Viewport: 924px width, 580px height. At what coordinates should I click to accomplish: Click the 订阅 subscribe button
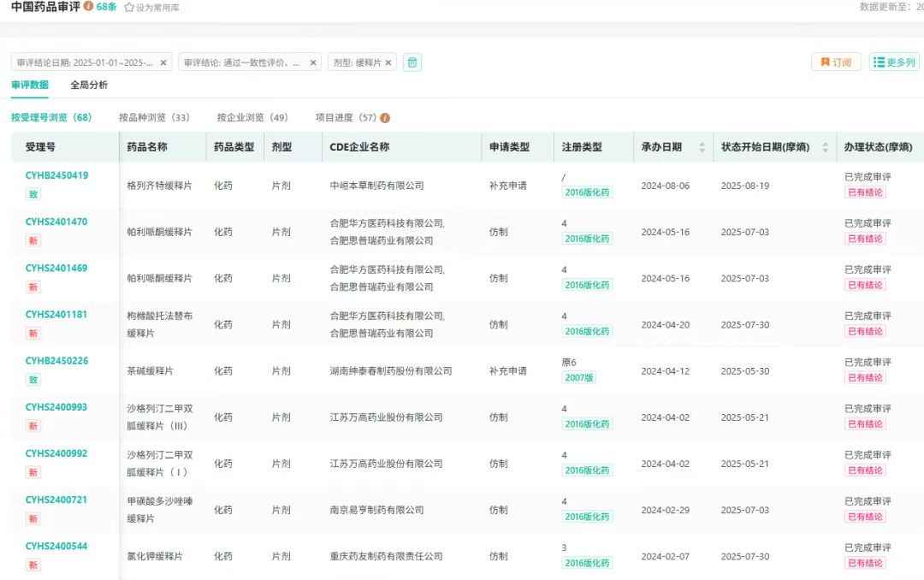(x=836, y=62)
